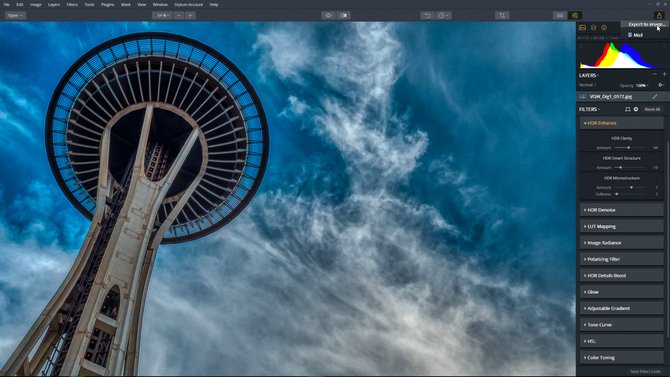Viewport: 670px width, 377px height.
Task: Show the image info icon
Action: 604,27
